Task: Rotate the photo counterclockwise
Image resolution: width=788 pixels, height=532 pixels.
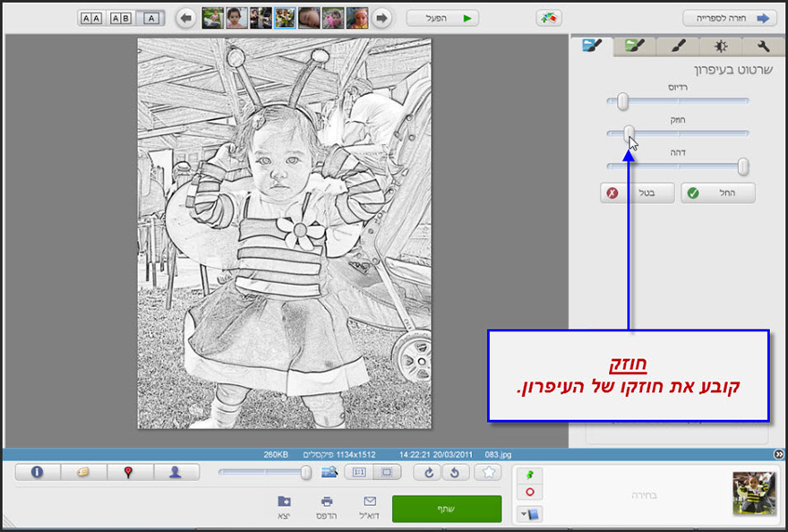Action: point(456,472)
